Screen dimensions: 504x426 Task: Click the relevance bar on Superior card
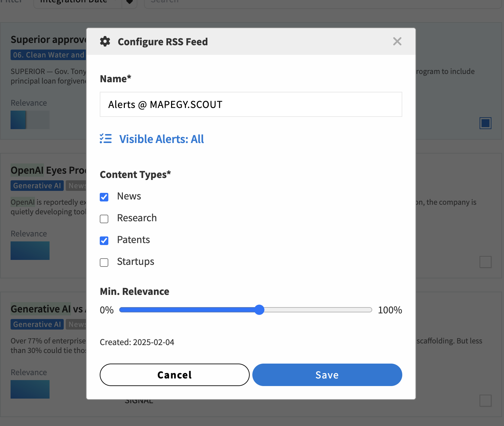(x=30, y=120)
